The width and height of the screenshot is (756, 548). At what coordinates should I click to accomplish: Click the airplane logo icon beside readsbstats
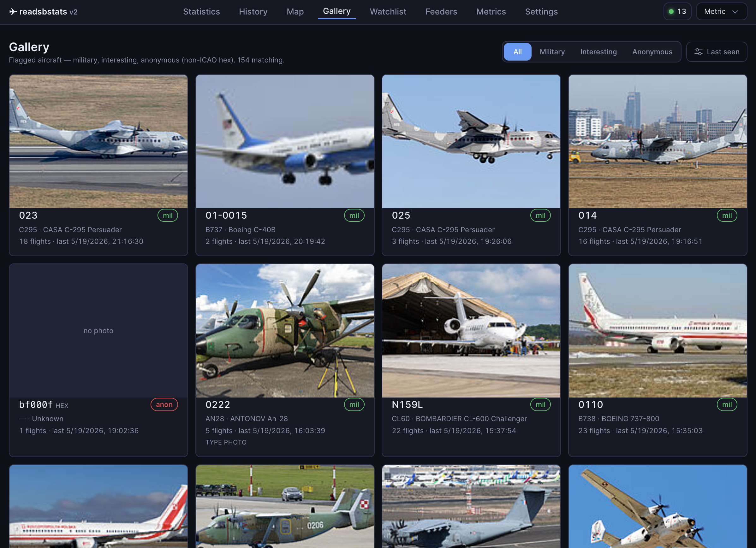pos(13,12)
